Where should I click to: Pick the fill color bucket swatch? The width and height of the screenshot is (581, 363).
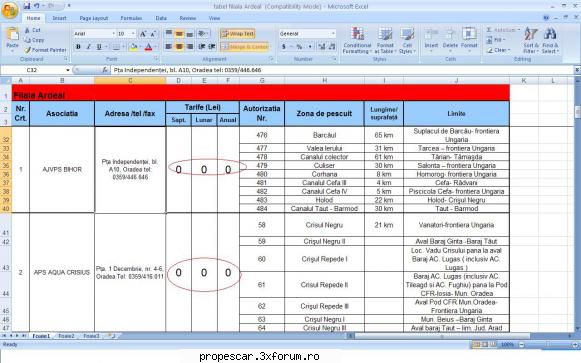pos(134,47)
